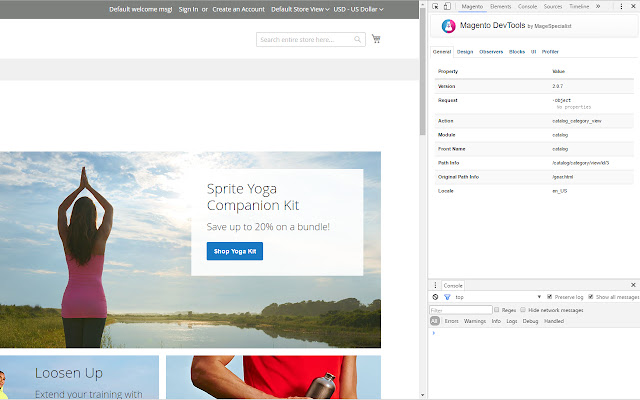Activate the inspect element picker icon
The width and height of the screenshot is (640, 400).
(435, 6)
